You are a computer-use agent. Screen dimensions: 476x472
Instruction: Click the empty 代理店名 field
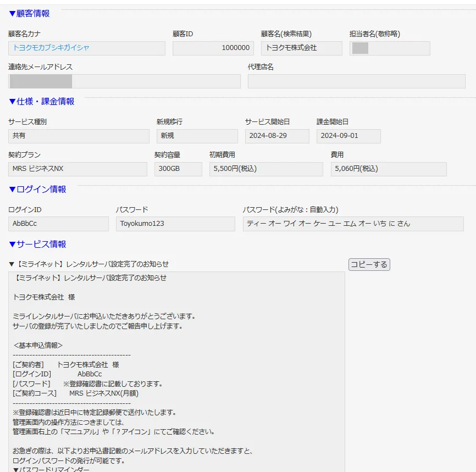(x=356, y=81)
